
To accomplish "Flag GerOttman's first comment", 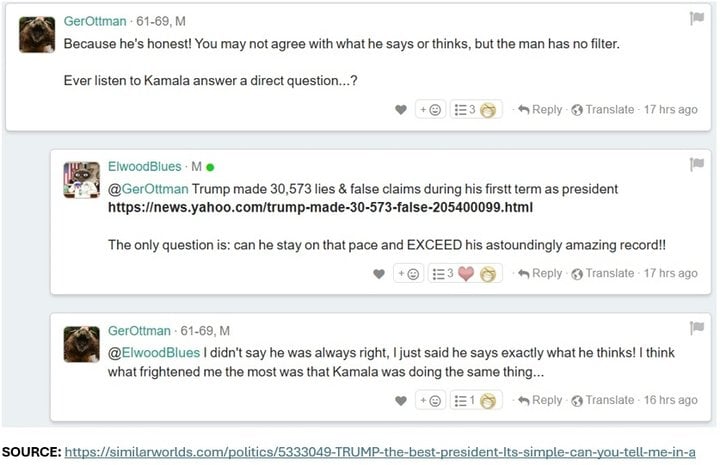I will pyautogui.click(x=697, y=18).
